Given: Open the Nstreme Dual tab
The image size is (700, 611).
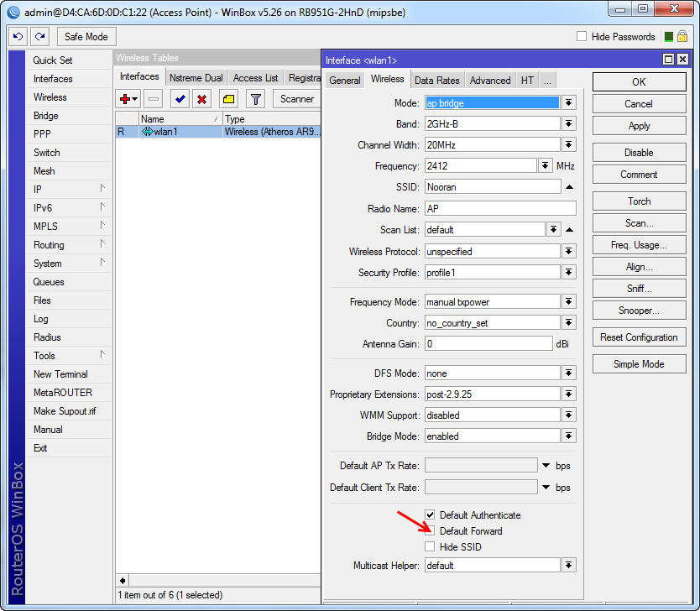Looking at the screenshot, I should click(196, 78).
